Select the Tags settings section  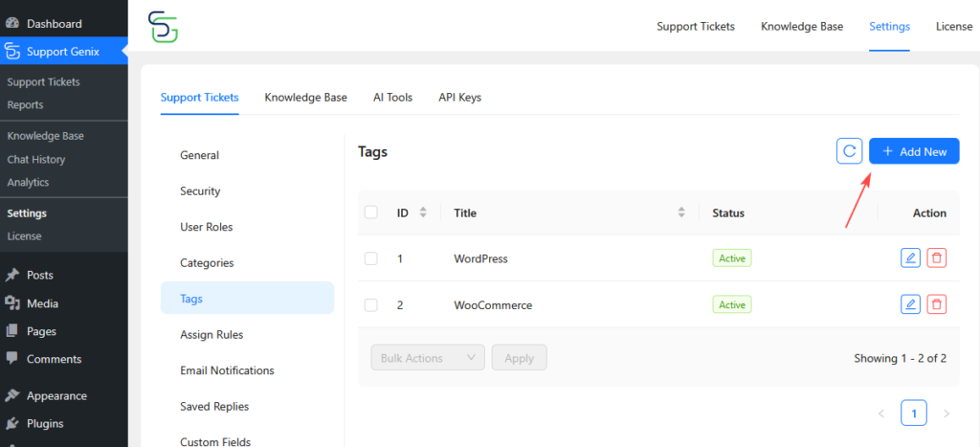point(248,299)
